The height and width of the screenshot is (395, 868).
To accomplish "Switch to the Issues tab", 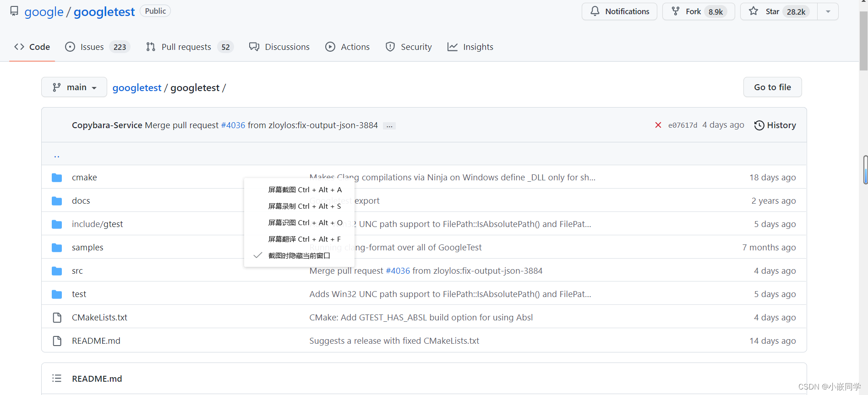I will tap(98, 47).
